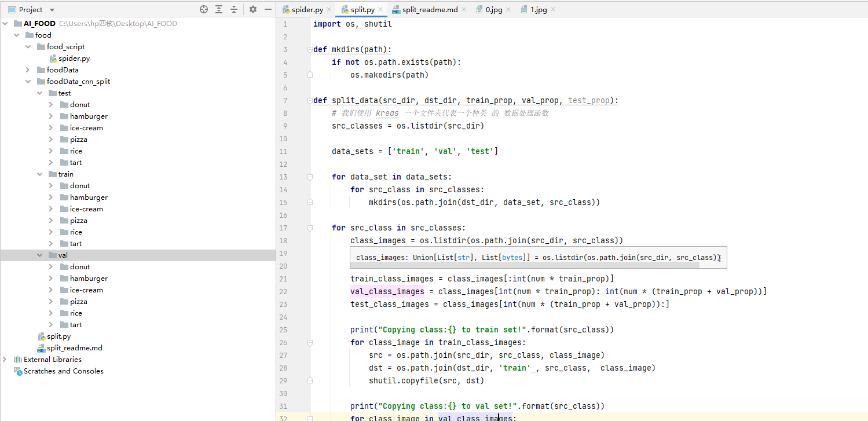Screen dimensions: 868x421
Task: Click line number 25 in gutter
Action: coord(283,330)
